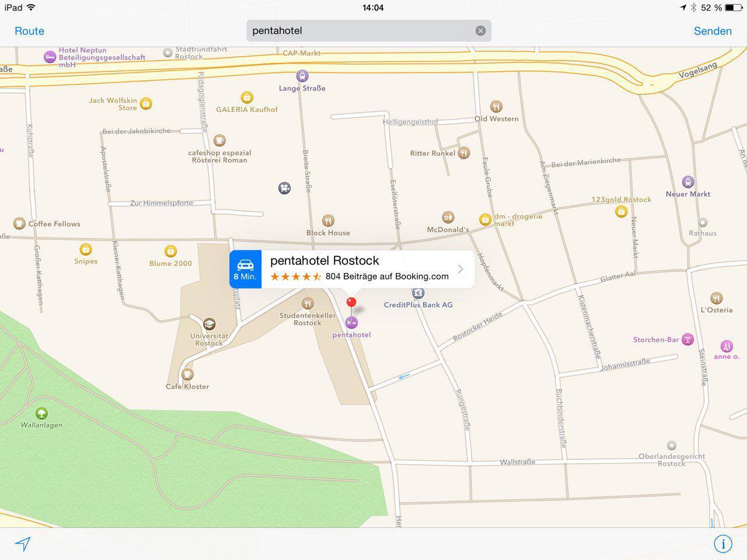747x560 pixels.
Task: Tap dm drogerie markt shopping icon
Action: tap(485, 219)
